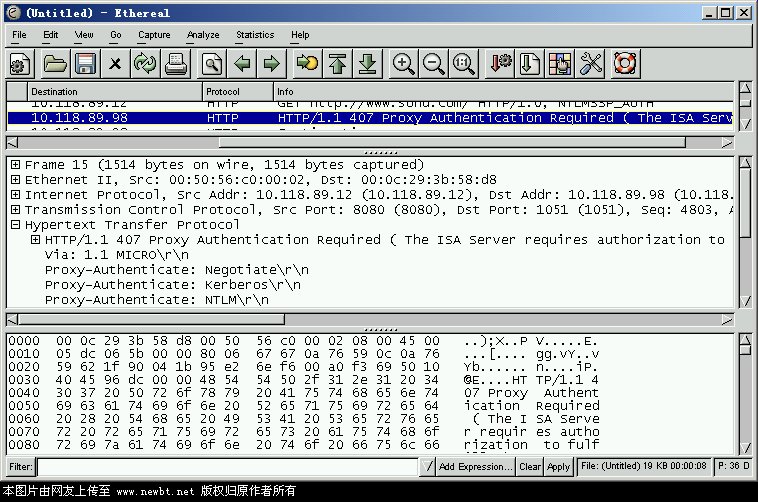This screenshot has height=502, width=758.
Task: Open the File menu
Action: [x=19, y=35]
